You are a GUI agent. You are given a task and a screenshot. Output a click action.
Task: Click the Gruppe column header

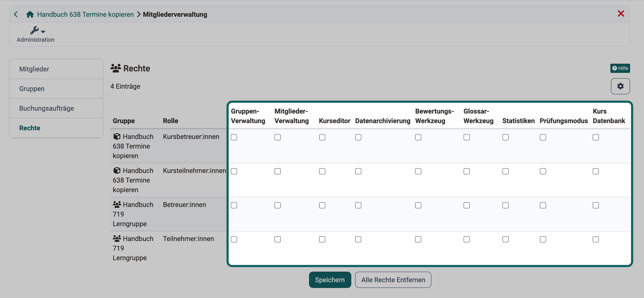click(124, 121)
